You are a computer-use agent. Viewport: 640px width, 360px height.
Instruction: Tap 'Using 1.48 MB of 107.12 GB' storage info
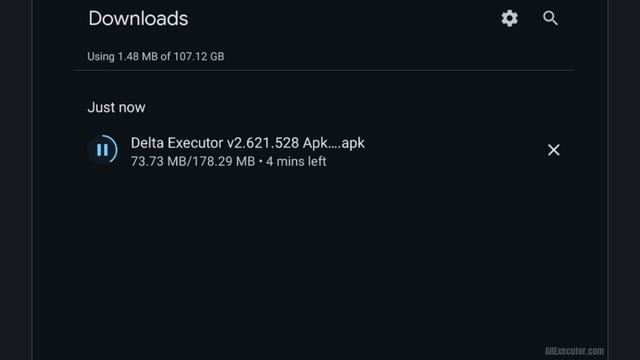[156, 56]
